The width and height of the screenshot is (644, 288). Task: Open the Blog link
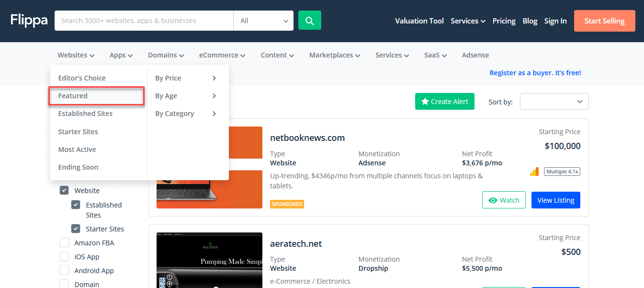click(x=530, y=21)
